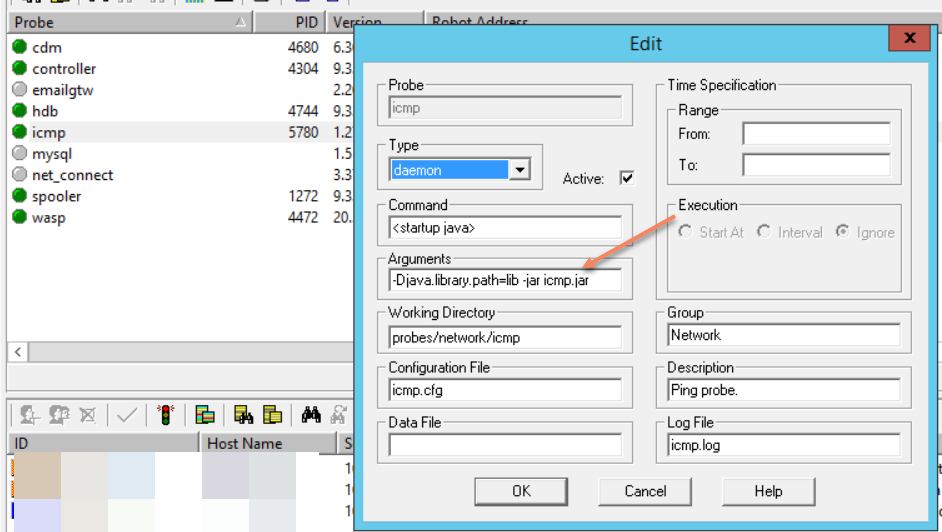Viewport: 942px width, 532px height.
Task: Click the green status icon for hdb
Action: (x=20, y=110)
